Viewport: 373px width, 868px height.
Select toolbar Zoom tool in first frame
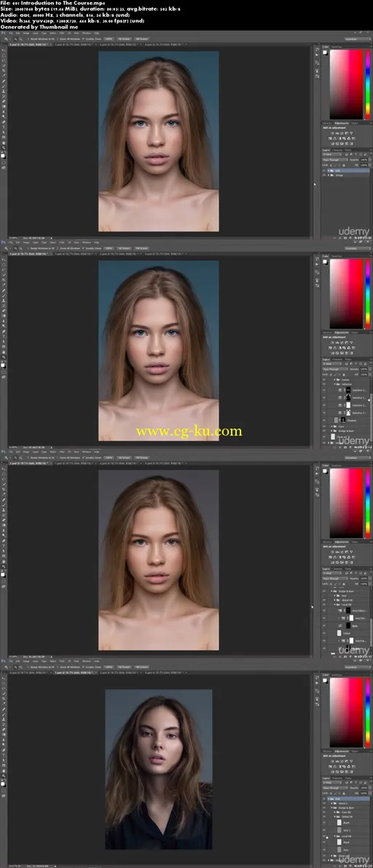coord(4,148)
